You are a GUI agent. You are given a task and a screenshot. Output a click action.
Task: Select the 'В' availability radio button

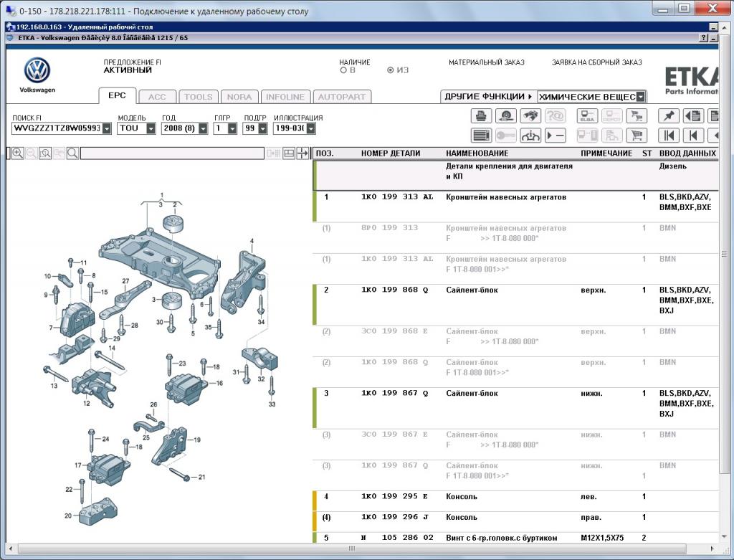343,70
